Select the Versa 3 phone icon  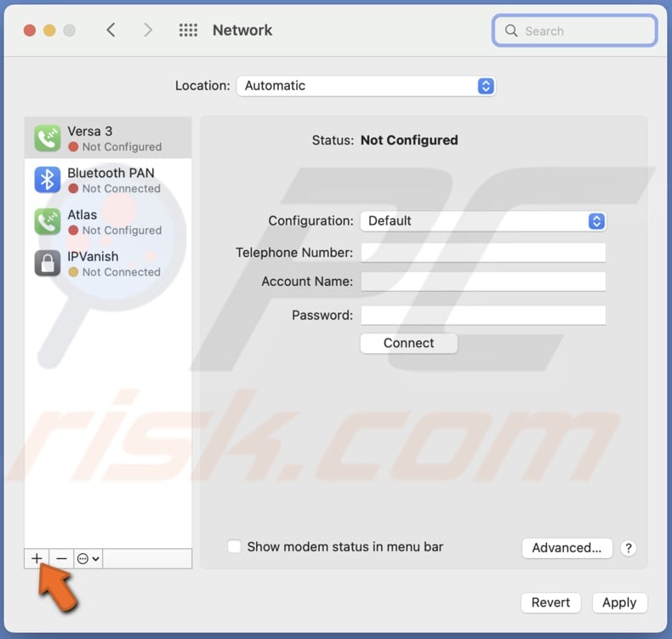(x=47, y=138)
